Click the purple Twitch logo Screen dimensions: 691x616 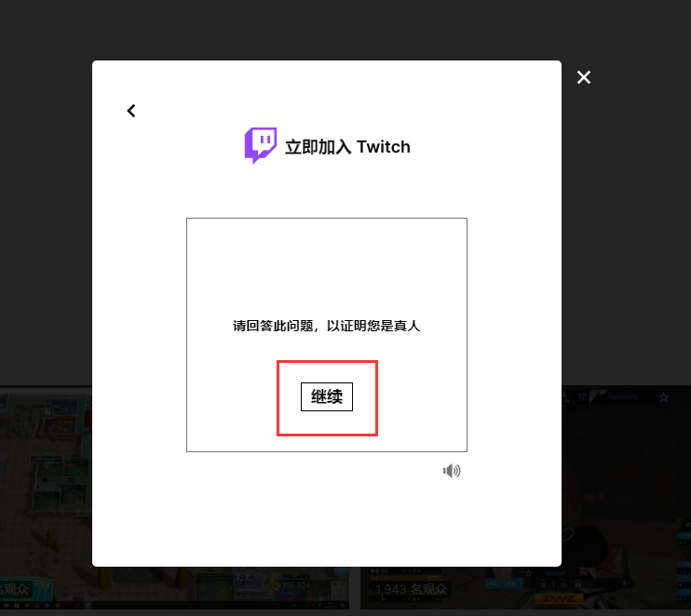point(261,145)
